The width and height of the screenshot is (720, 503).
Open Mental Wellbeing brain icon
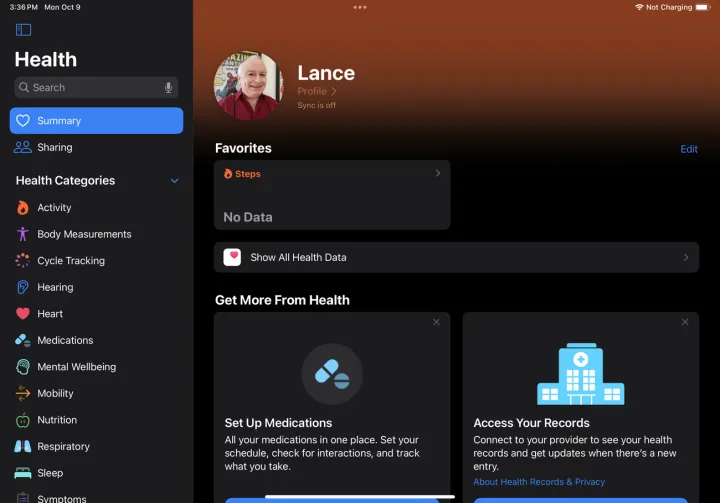[23, 367]
